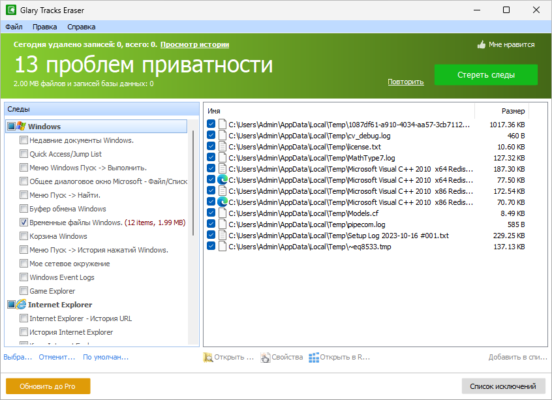
Task: Click file icon of 187.30 KB x64 Redis file
Action: click(222, 169)
